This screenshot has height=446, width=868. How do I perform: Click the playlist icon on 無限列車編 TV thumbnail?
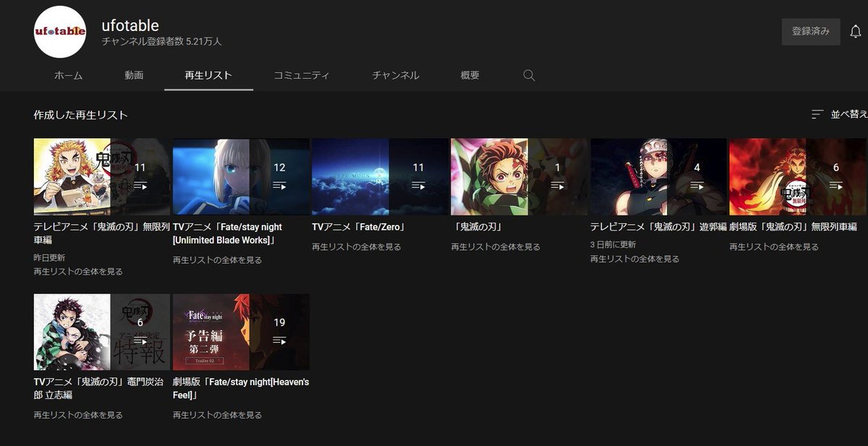pyautogui.click(x=140, y=186)
